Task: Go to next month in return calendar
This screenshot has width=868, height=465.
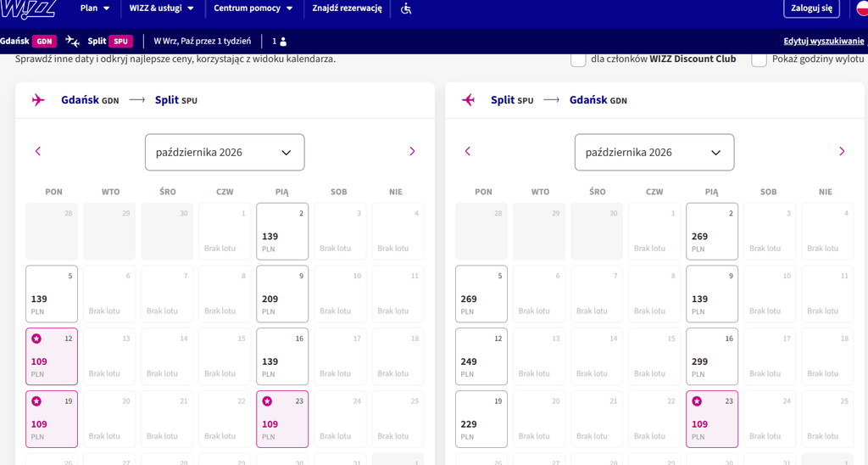Action: click(x=842, y=151)
